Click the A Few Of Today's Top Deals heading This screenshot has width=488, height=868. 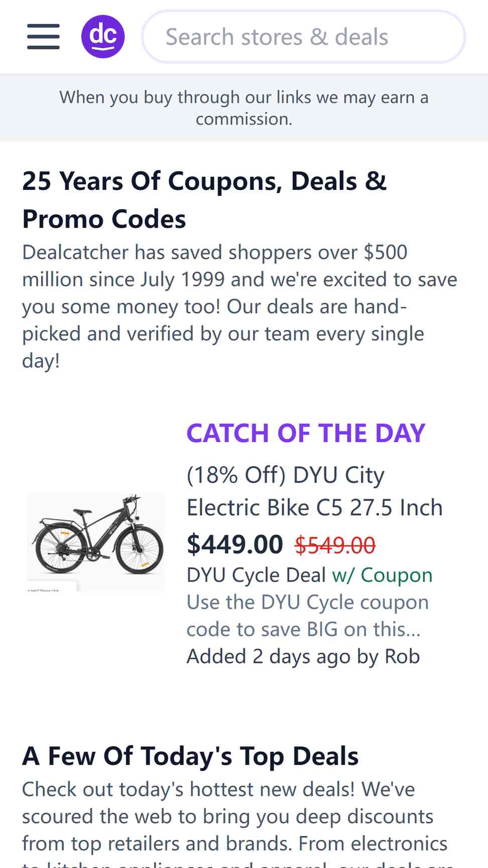(190, 756)
